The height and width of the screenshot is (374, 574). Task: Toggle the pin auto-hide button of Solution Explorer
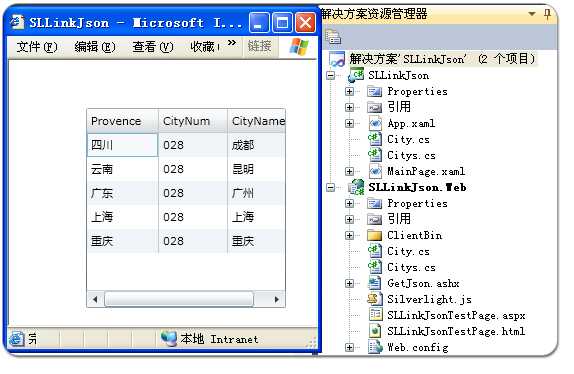tap(547, 14)
